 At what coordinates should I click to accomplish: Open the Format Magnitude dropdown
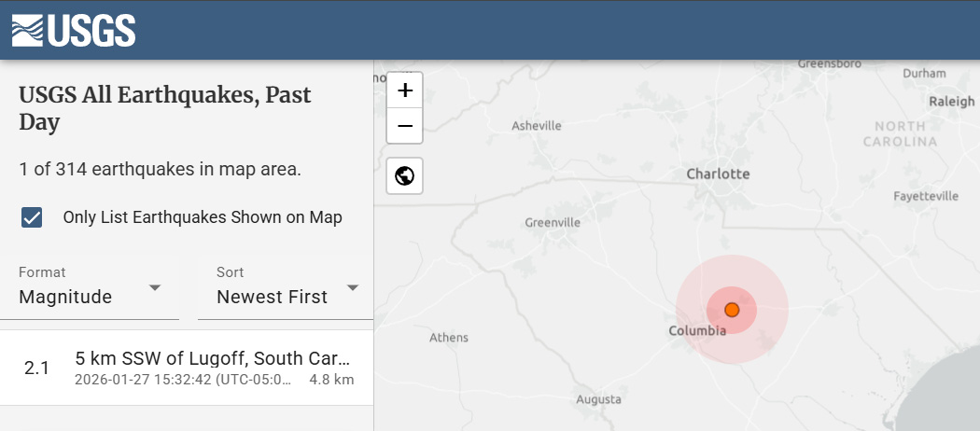point(98,288)
